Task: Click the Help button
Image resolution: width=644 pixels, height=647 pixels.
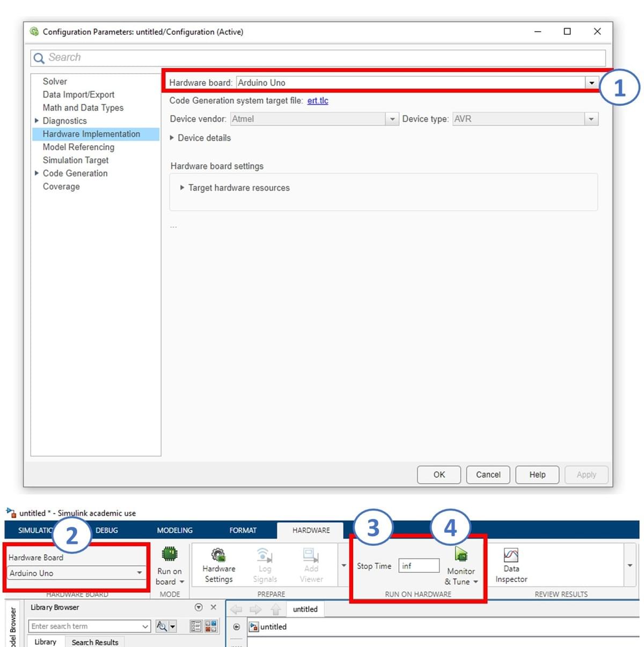Action: [537, 475]
